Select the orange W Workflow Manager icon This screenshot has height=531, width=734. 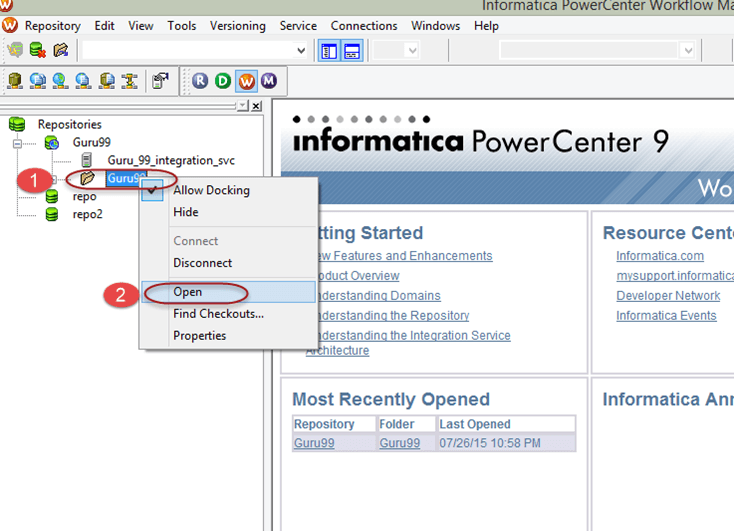(246, 81)
